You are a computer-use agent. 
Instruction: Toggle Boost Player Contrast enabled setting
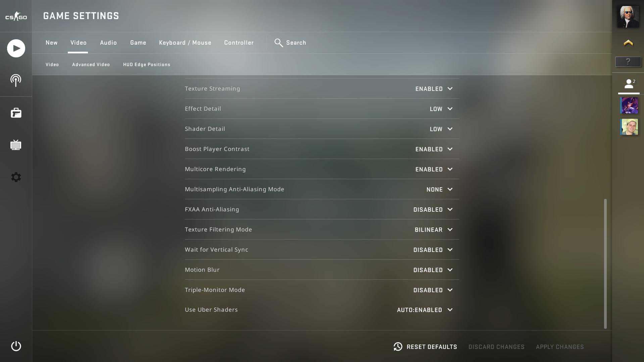pos(434,149)
